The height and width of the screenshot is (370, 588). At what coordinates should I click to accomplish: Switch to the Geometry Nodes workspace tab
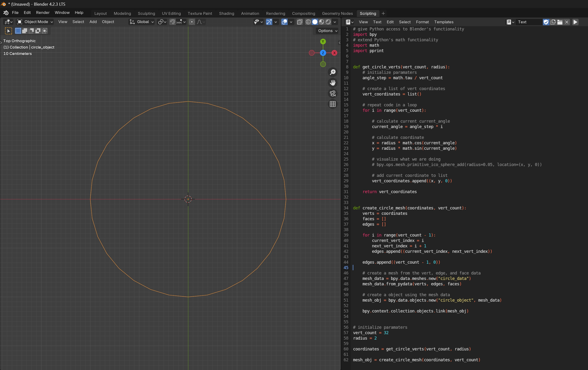[x=337, y=13]
